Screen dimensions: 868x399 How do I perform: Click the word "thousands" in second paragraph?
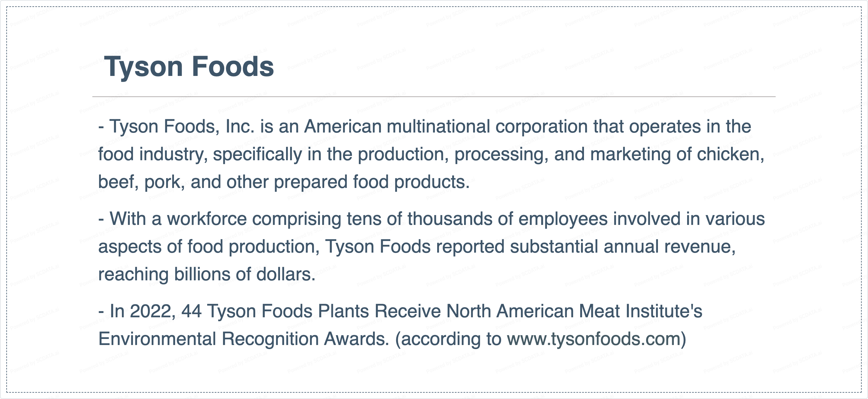450,219
